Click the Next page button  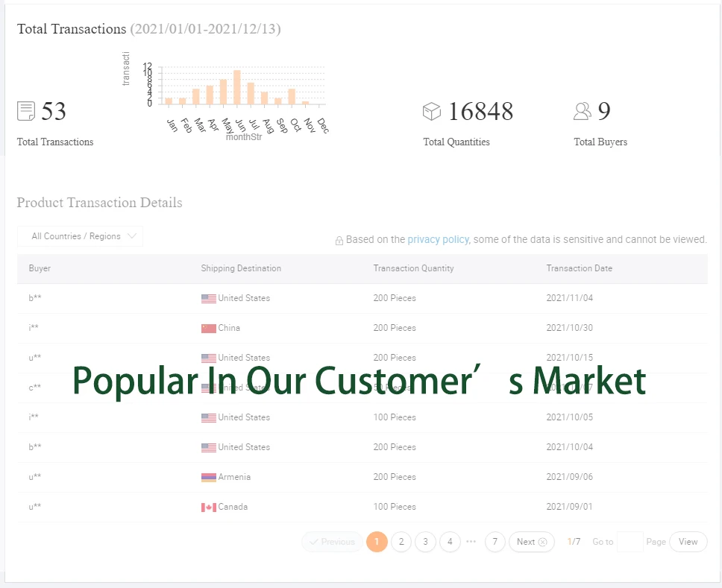coord(532,542)
